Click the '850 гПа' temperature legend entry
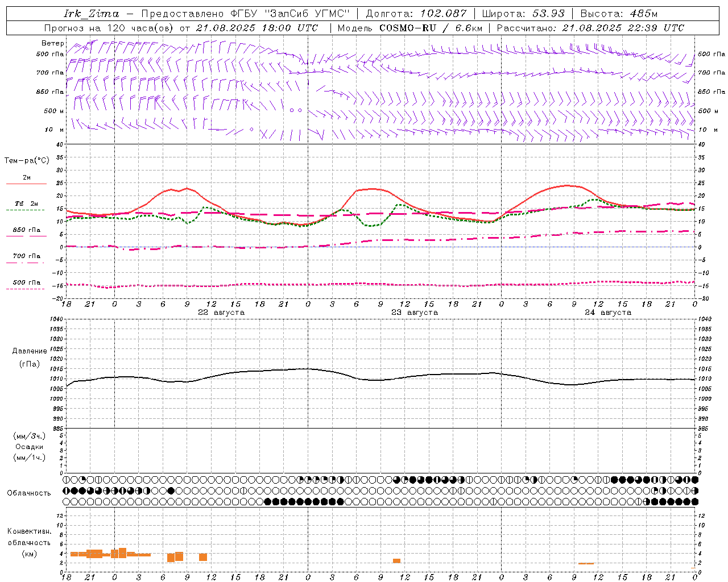This screenshot has height=582, width=728. click(27, 230)
